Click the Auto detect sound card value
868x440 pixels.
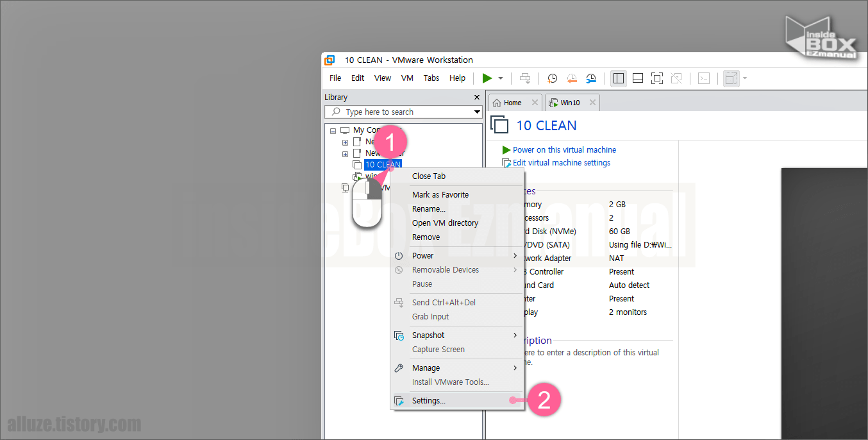[630, 285]
